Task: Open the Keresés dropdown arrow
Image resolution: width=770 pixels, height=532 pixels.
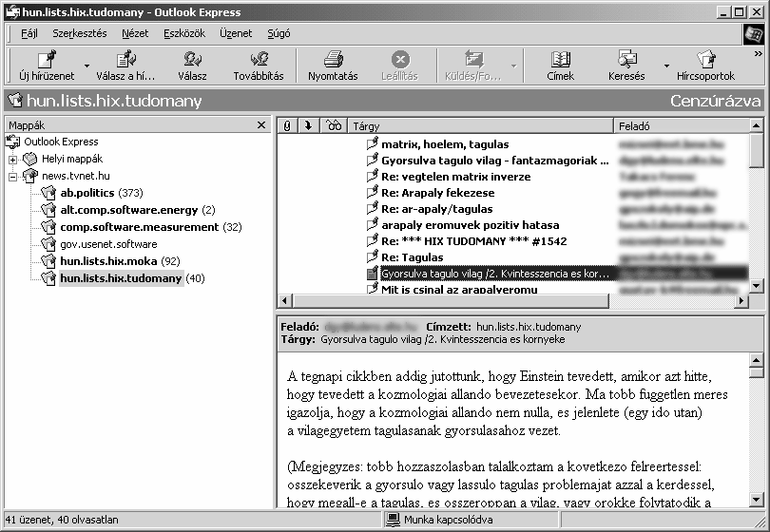Action: coord(666,66)
